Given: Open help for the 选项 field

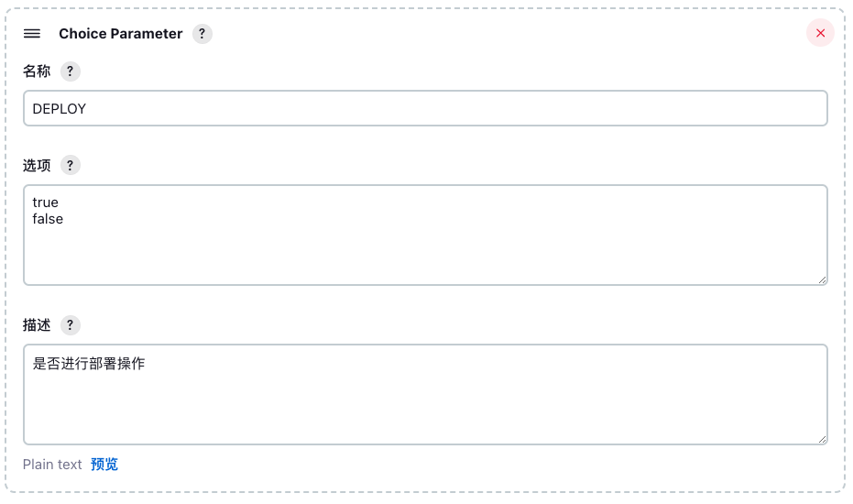Looking at the screenshot, I should pyautogui.click(x=71, y=165).
